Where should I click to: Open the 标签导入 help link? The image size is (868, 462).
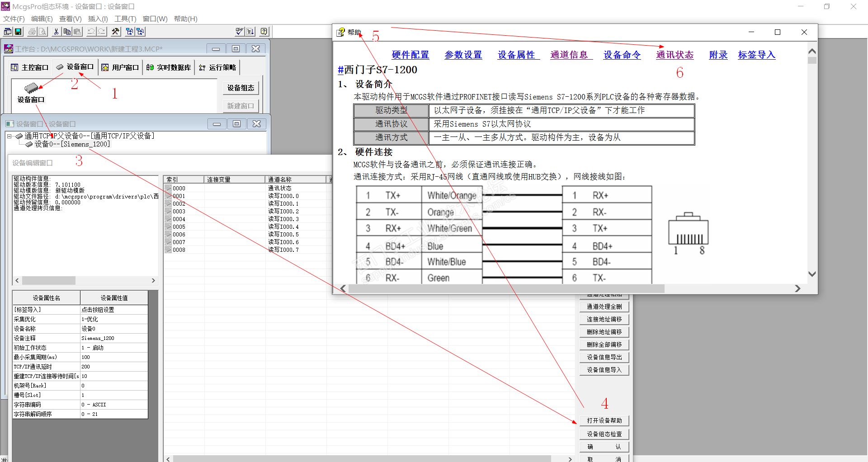click(x=757, y=55)
